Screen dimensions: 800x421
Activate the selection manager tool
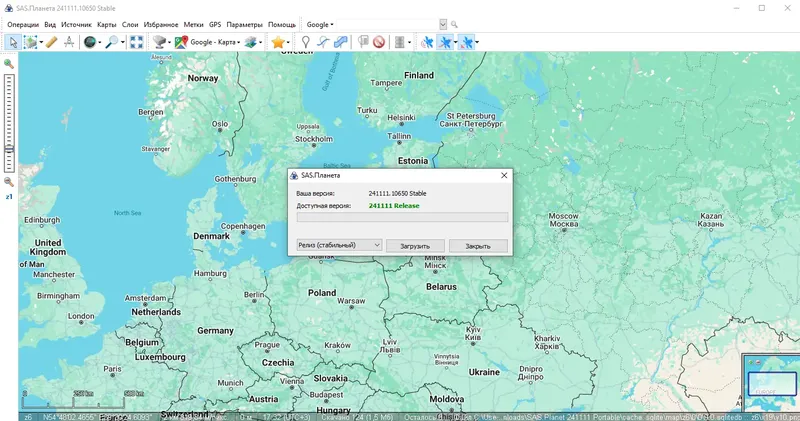(31, 42)
